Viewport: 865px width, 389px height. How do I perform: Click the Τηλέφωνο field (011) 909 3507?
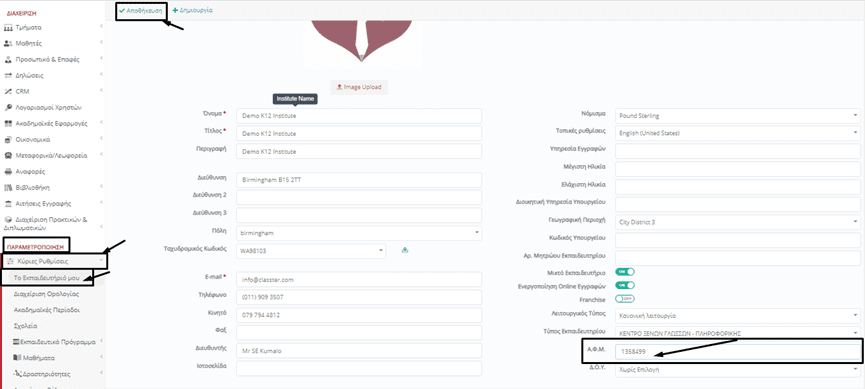(x=359, y=297)
